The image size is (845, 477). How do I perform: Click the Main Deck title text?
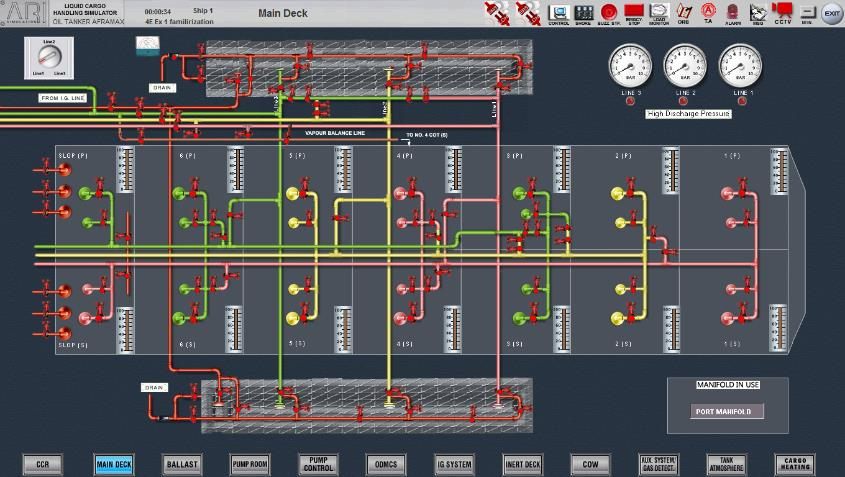[283, 13]
